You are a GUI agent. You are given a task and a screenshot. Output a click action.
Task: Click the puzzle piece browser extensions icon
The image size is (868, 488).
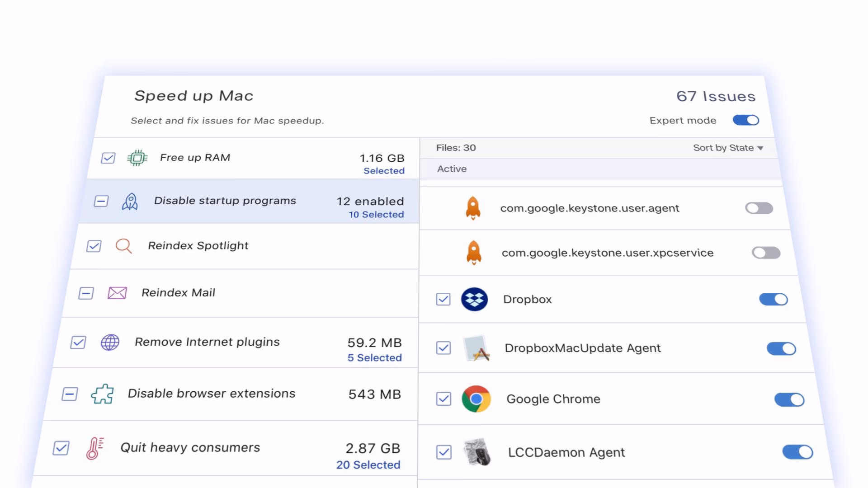click(x=103, y=394)
